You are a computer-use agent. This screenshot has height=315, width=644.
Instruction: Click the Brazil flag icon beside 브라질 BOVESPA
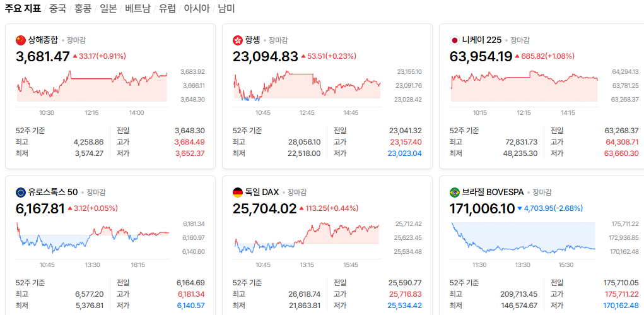coord(455,192)
